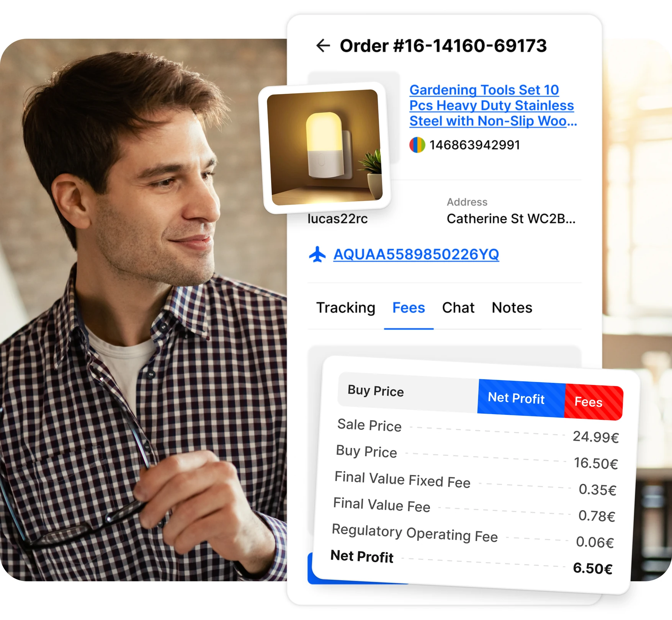Click the Catherine St WC2B address

[x=511, y=219]
